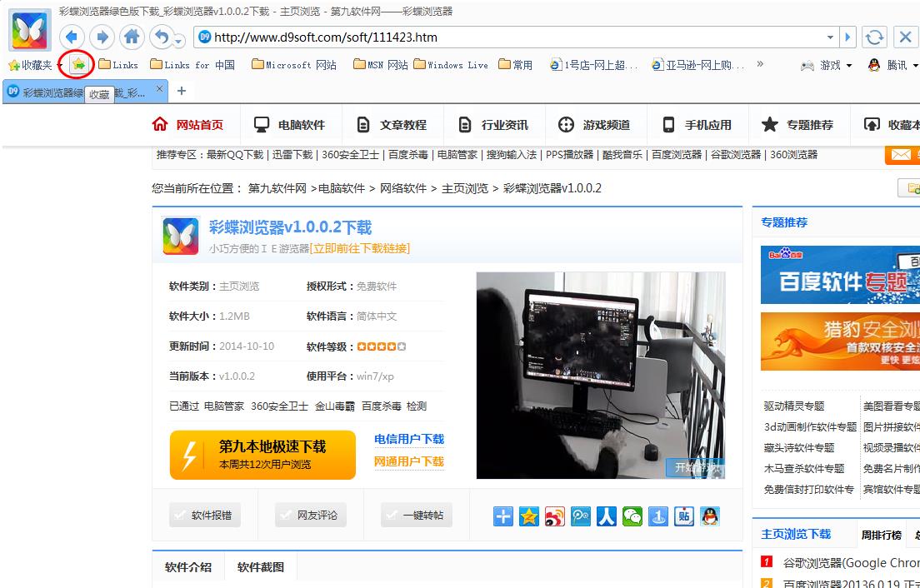
Task: Go to 网站首页 in the site navigation
Action: pos(188,125)
